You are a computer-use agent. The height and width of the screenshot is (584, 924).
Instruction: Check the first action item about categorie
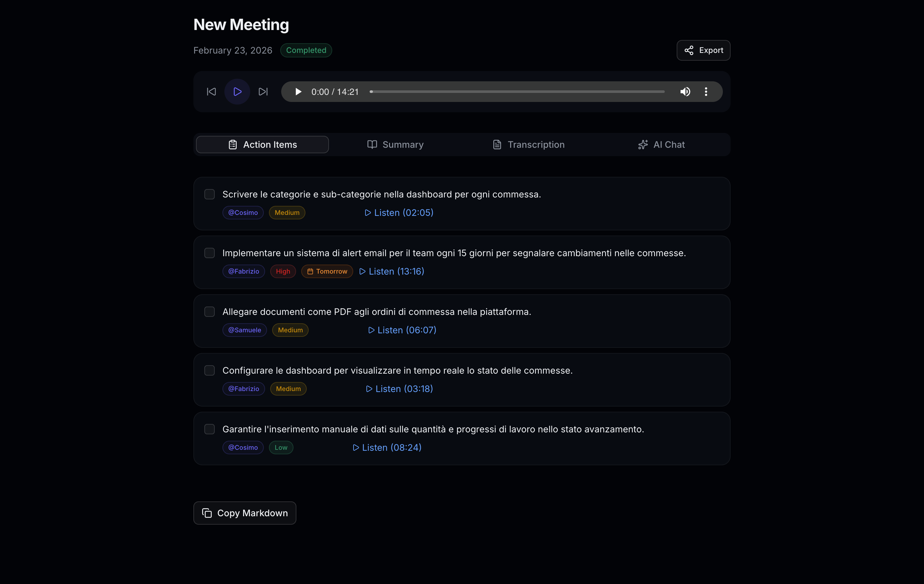[x=210, y=195]
